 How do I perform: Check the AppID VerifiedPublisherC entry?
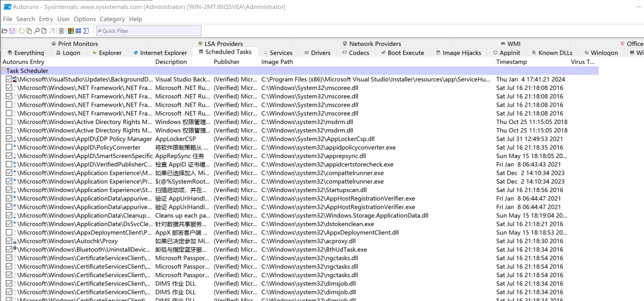tap(9, 165)
